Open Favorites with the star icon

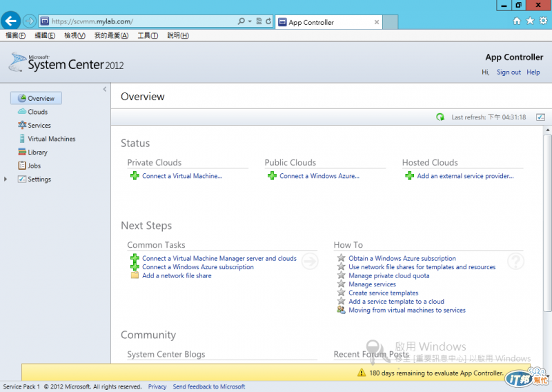coord(530,21)
